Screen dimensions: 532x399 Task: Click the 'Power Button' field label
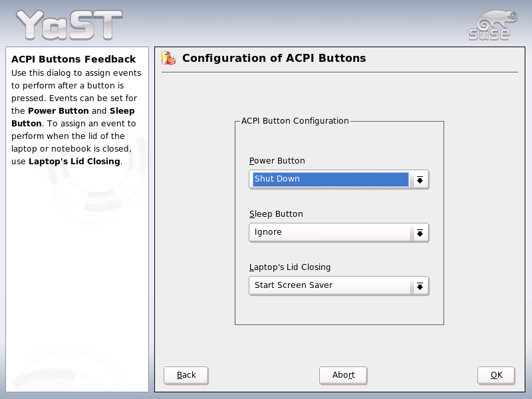[277, 160]
